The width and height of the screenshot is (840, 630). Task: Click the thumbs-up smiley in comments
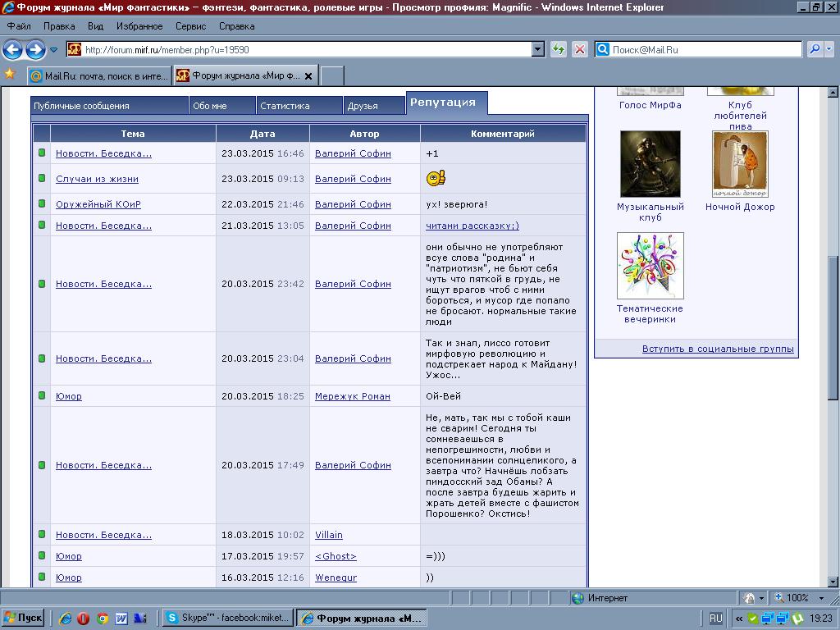tap(435, 178)
